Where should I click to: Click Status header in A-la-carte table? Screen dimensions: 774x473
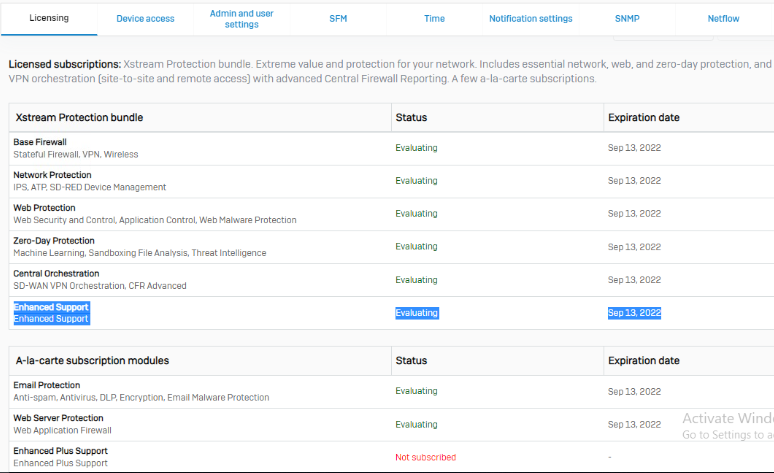[x=411, y=360]
